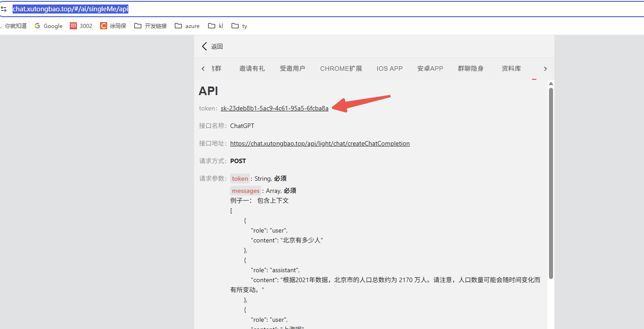
Task: Click the 徐同保 bookmark icon
Action: click(x=104, y=26)
